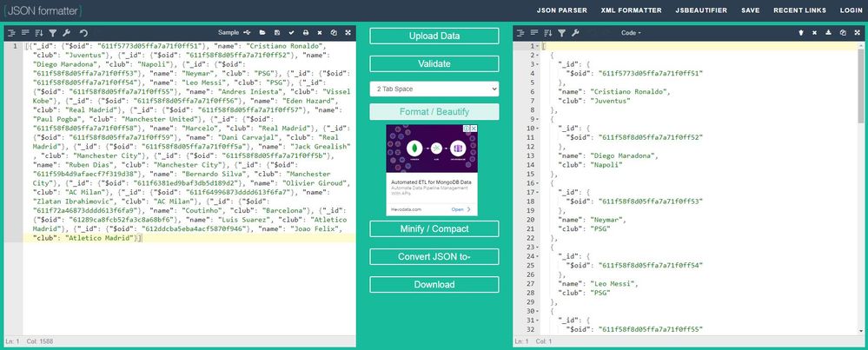Collapse the _id fold arrow at line 10
868x350 pixels.
(x=538, y=129)
